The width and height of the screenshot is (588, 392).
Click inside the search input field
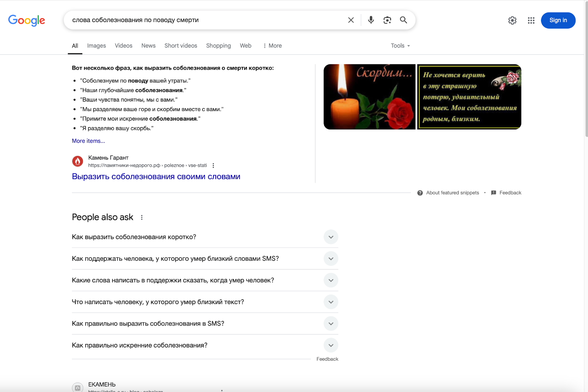coord(202,20)
